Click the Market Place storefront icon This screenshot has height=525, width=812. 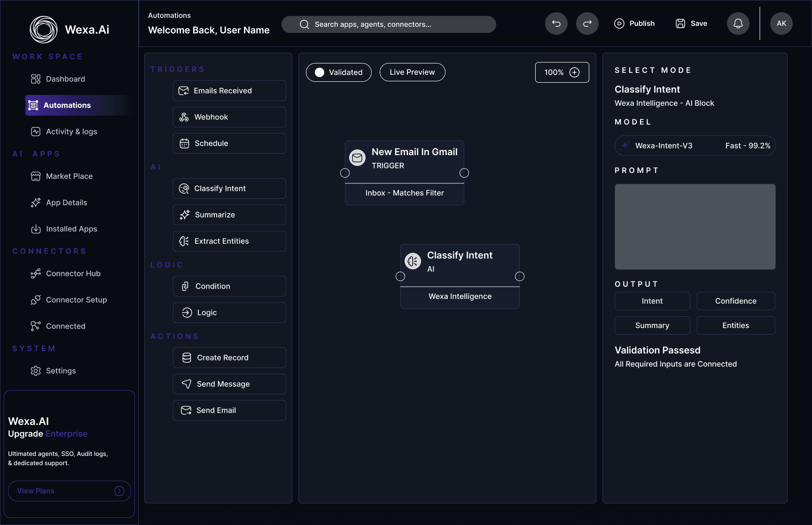[36, 176]
